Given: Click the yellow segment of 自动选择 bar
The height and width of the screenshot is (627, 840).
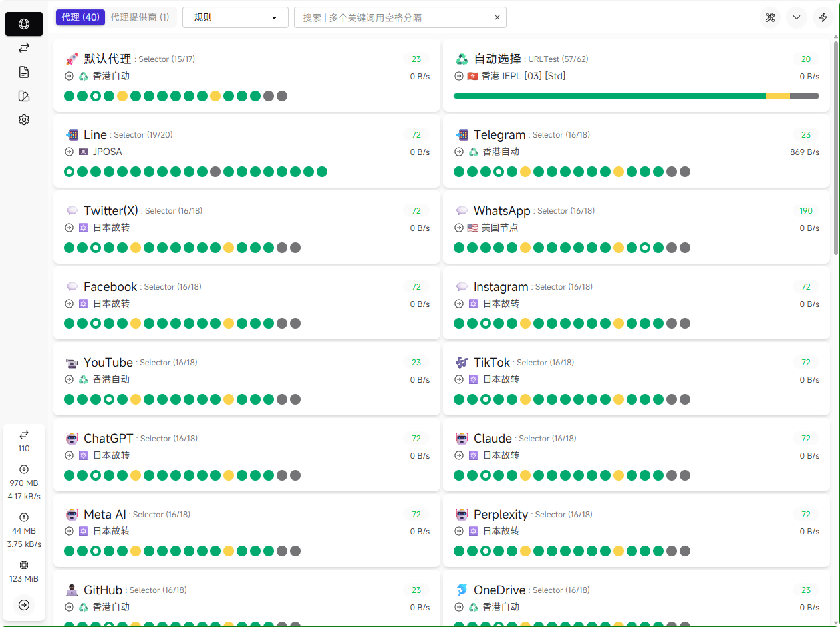Looking at the screenshot, I should [x=778, y=96].
